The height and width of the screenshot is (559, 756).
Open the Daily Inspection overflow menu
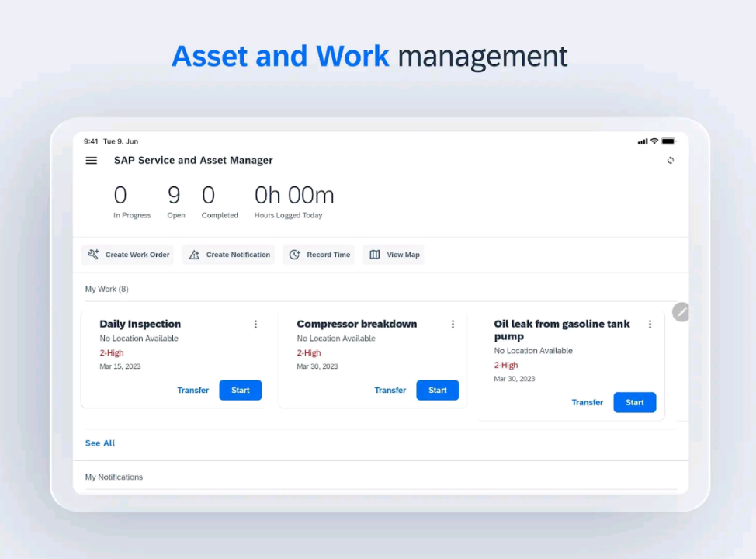tap(255, 324)
